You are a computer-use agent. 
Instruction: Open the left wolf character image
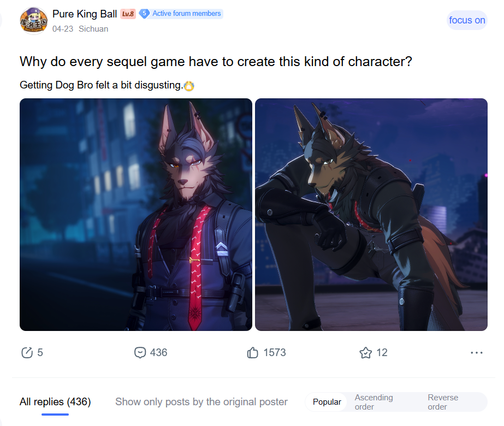(x=135, y=215)
